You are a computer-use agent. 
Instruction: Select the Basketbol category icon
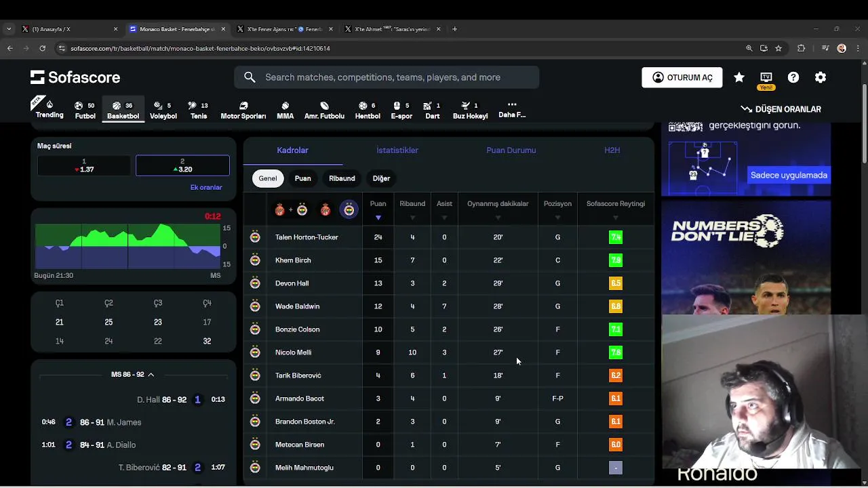[x=123, y=110]
